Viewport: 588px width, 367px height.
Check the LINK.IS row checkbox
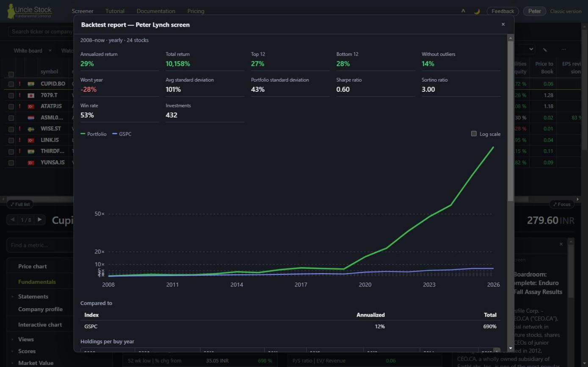point(11,140)
